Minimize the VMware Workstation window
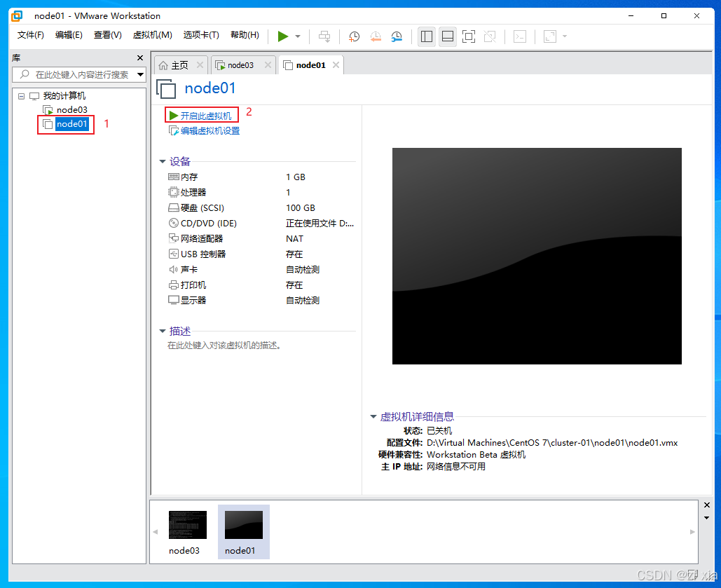The image size is (721, 588). (631, 15)
